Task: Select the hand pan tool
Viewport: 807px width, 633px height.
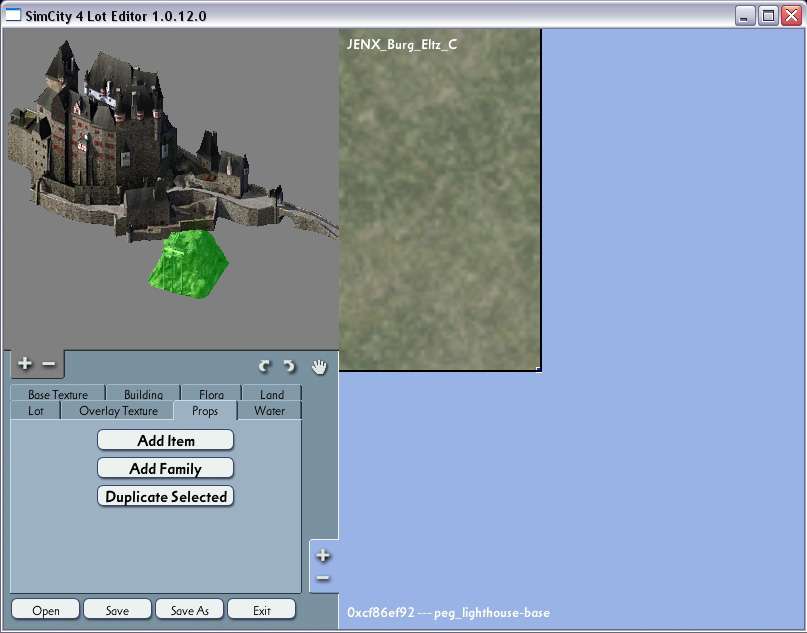Action: (x=319, y=367)
